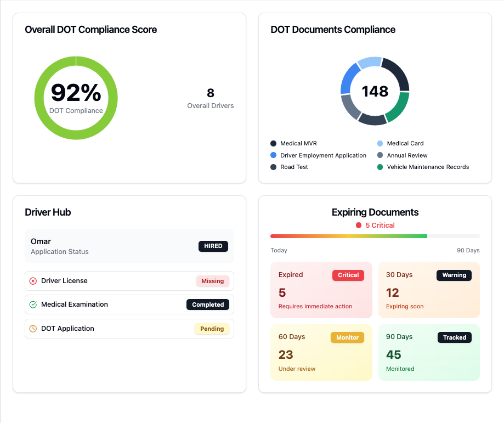Click the clock icon next to DOT Application
Viewport: 504px width, 423px height.
coord(33,328)
